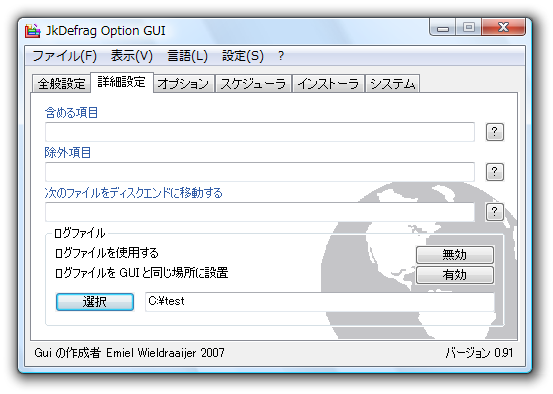The height and width of the screenshot is (394, 553).
Task: Show help for ディスクエンドに移動する field
Action: pos(494,212)
